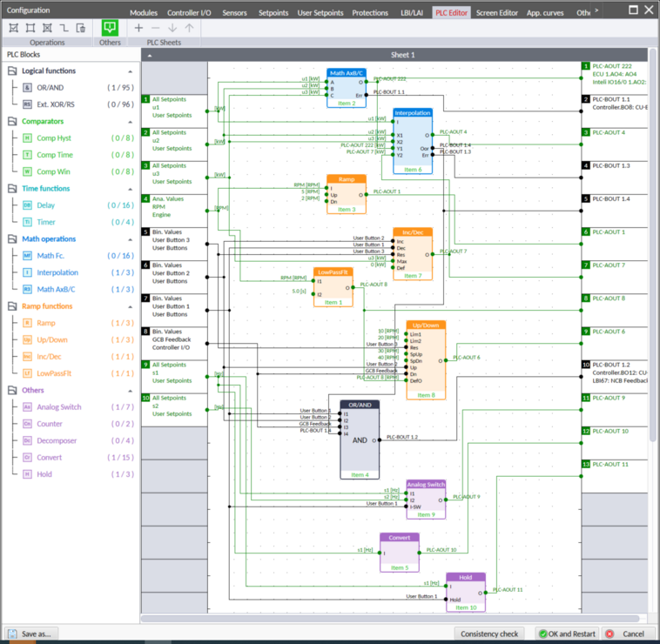Click the green hints icon above Others
The height and width of the screenshot is (644, 660).
coord(110,27)
